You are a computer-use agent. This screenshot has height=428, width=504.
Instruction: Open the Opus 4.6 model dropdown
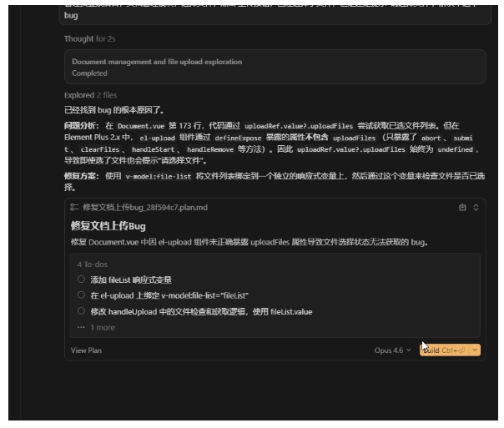coord(392,350)
